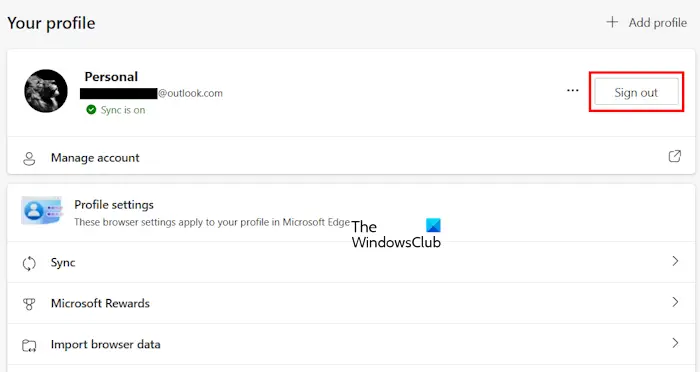Viewport: 700px width, 372px height.
Task: Click the circular arrows Sync icon
Action: pyautogui.click(x=29, y=263)
